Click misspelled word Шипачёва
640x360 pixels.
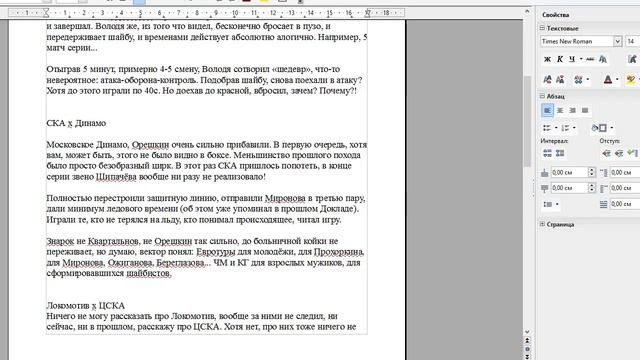click(116, 177)
